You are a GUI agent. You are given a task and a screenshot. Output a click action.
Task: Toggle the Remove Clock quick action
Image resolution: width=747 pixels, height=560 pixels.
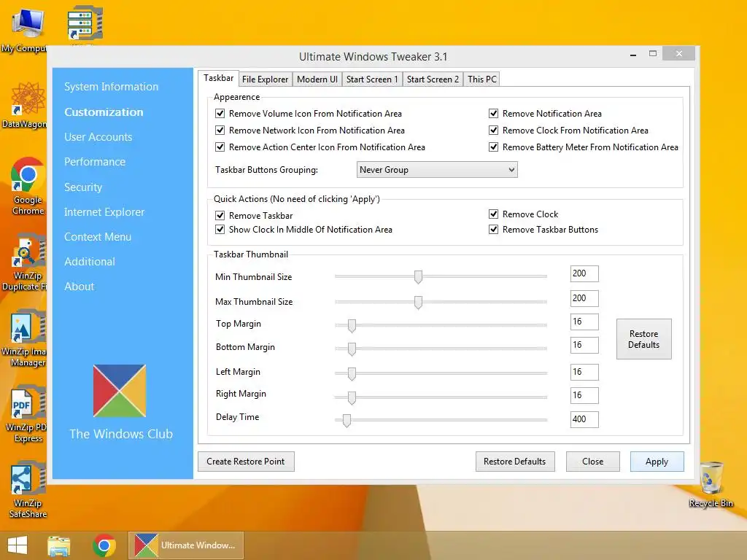click(494, 214)
